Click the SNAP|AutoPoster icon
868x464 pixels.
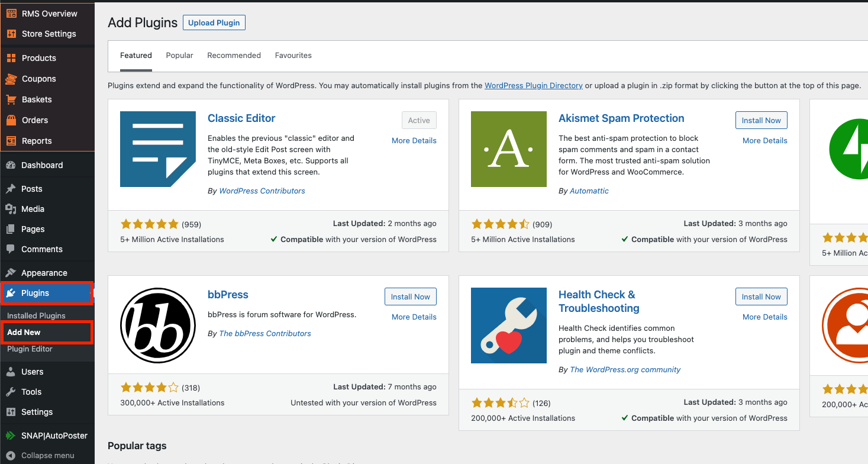coord(11,436)
